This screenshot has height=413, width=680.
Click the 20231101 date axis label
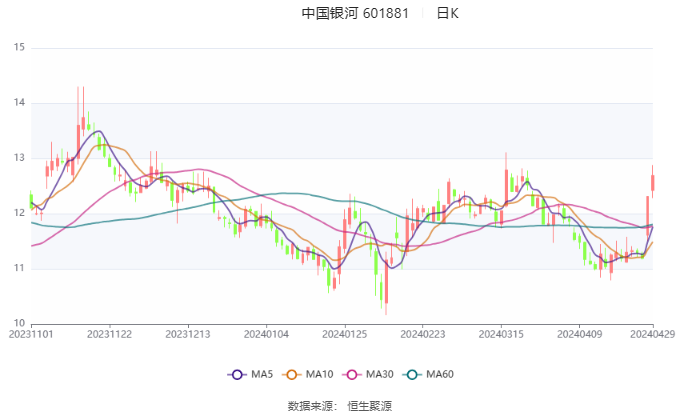(31, 334)
